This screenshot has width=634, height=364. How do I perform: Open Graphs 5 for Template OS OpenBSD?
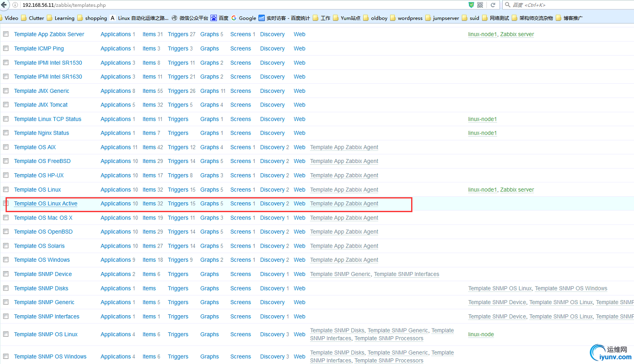click(212, 232)
